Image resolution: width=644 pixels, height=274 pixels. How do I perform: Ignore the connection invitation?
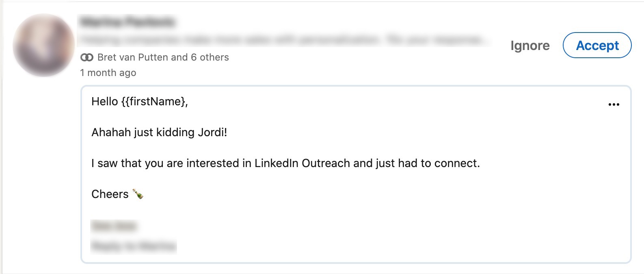pos(530,46)
